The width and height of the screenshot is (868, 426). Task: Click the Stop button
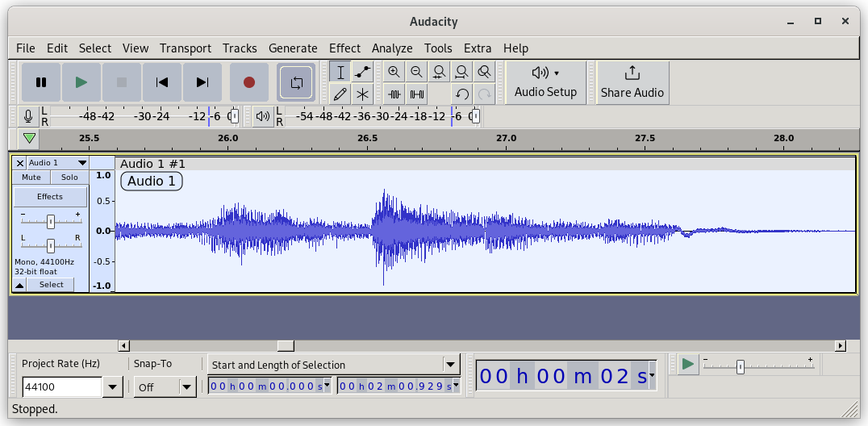coord(122,82)
